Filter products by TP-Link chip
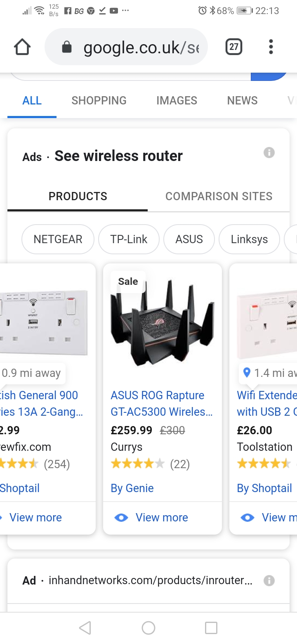 click(129, 239)
